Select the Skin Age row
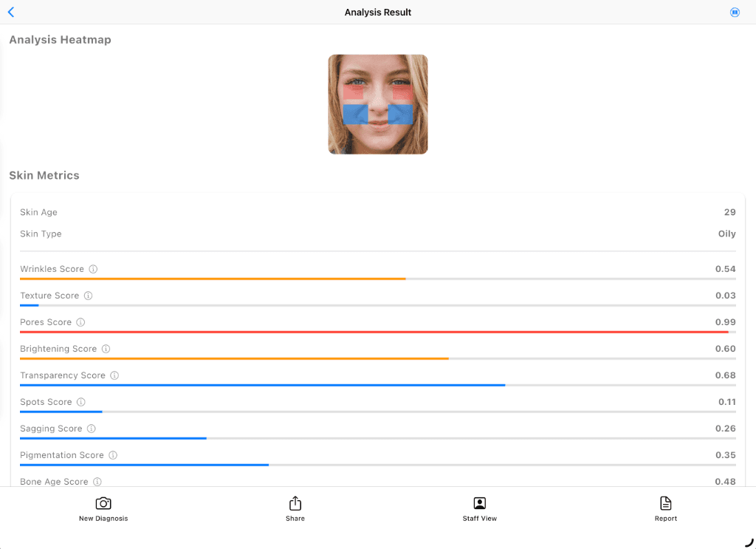This screenshot has width=756, height=549. pyautogui.click(x=378, y=212)
